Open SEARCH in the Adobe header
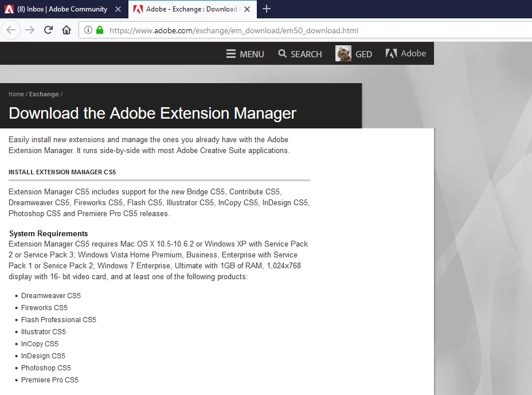This screenshot has height=395, width=532. [x=300, y=54]
